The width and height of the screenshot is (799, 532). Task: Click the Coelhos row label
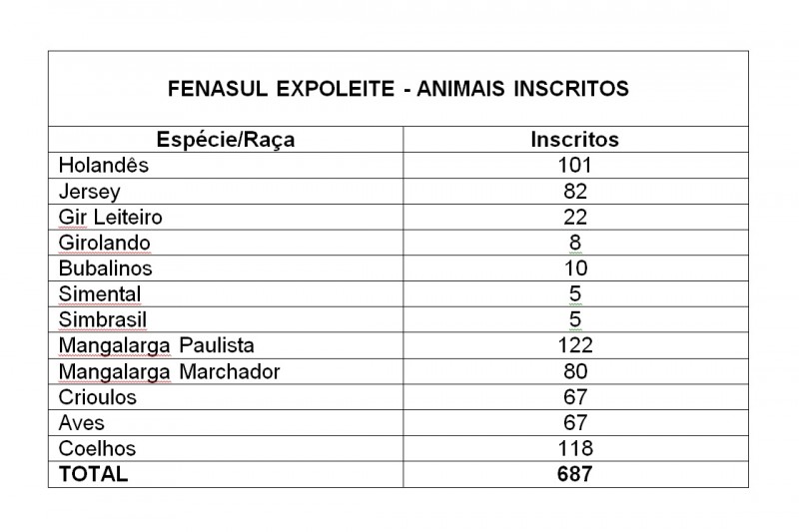[97, 448]
